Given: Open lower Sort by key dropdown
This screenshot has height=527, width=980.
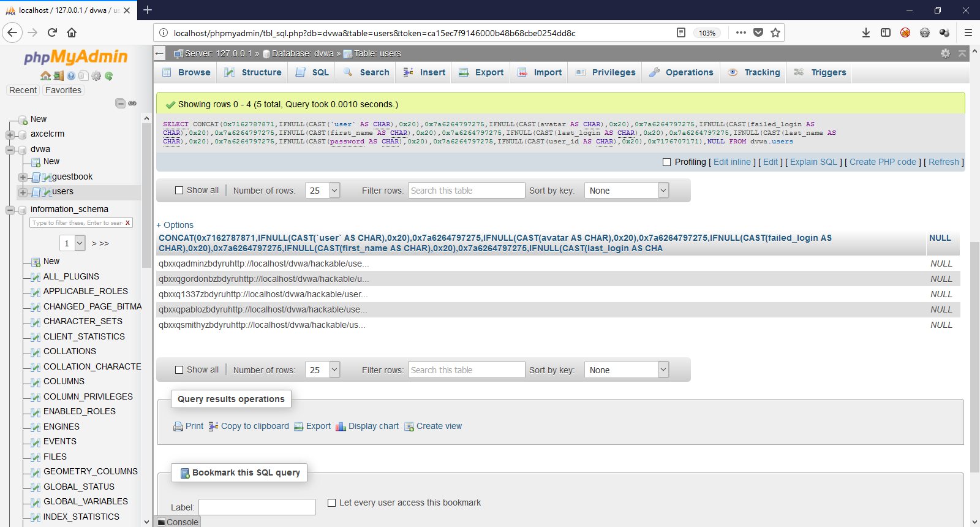Looking at the screenshot, I should tap(627, 370).
